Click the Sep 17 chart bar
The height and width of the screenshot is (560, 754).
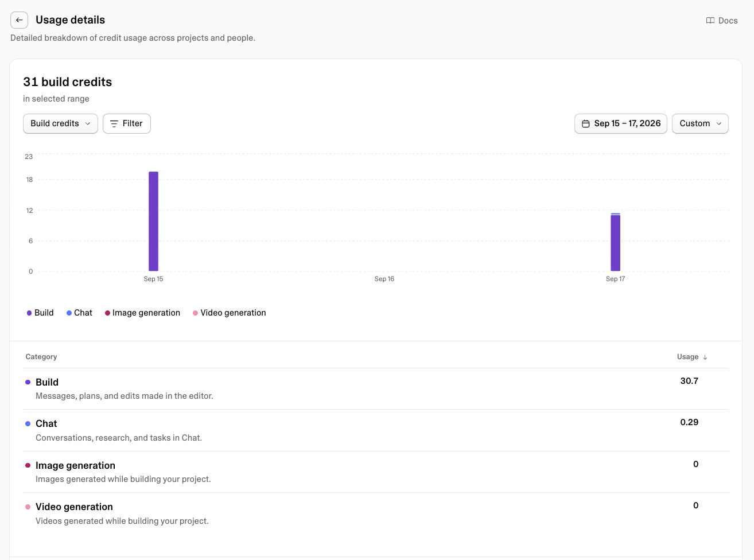(615, 242)
